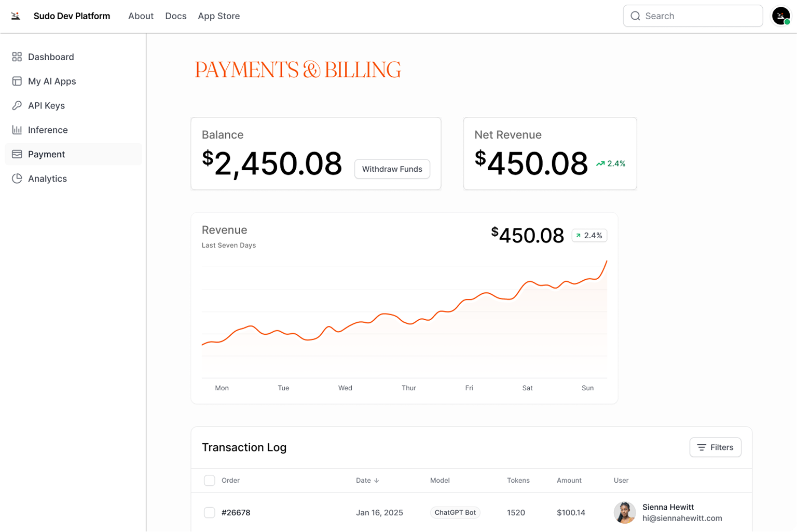
Task: Open the Dashboard sidebar item
Action: tap(73, 57)
